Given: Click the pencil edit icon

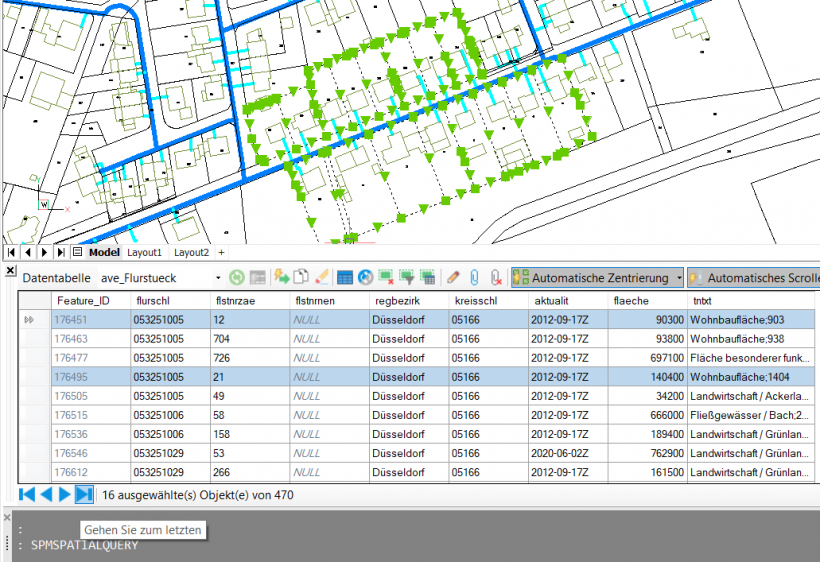Looking at the screenshot, I should pyautogui.click(x=453, y=277).
